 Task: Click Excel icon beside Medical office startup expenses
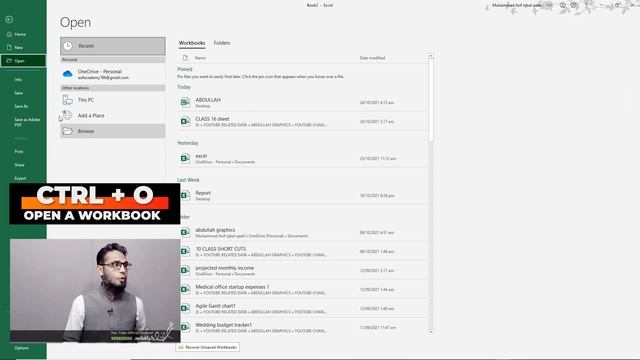[185, 289]
